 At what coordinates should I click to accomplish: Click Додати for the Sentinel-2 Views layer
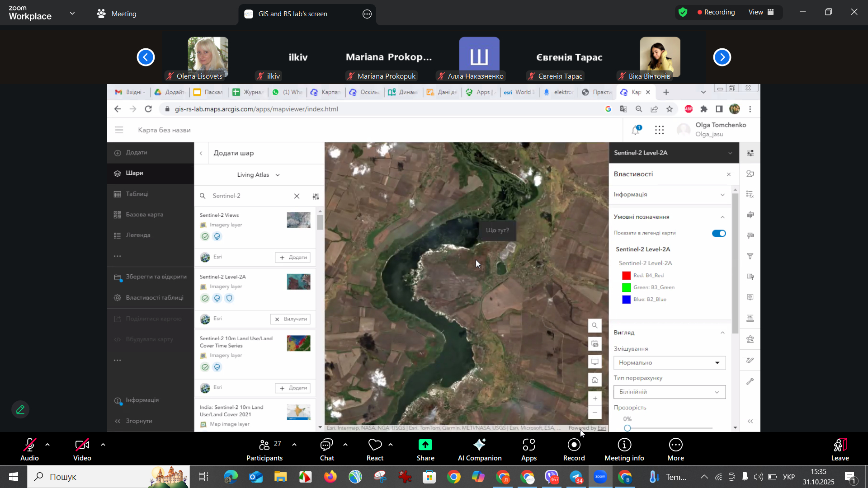[x=292, y=258]
